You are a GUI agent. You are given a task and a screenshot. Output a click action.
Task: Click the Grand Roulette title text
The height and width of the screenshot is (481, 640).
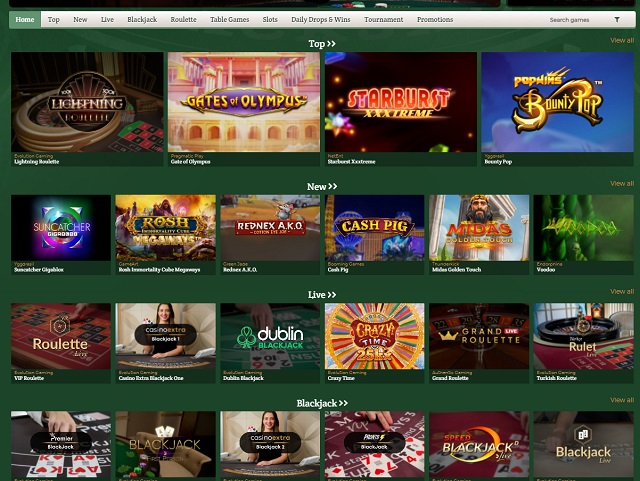[x=450, y=379]
